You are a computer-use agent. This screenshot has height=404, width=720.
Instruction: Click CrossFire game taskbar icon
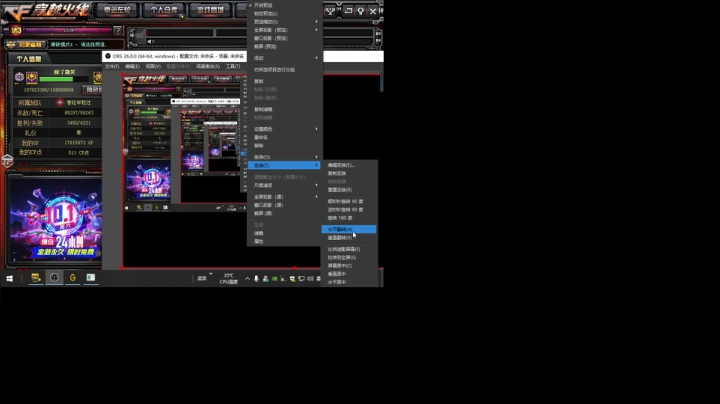tap(35, 277)
